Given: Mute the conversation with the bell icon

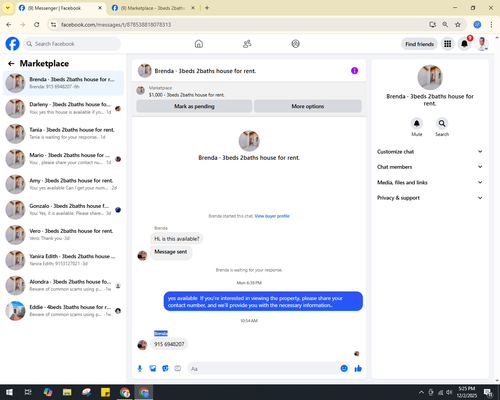Looking at the screenshot, I should coord(417,123).
